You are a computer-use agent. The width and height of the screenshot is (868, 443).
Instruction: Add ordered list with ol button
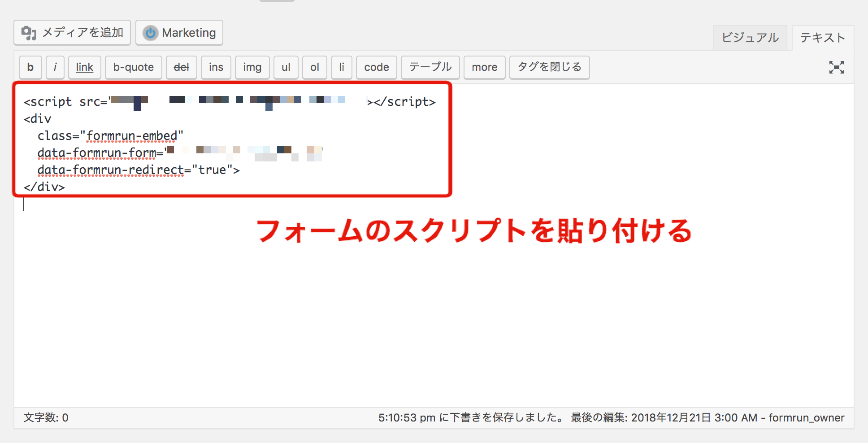(x=315, y=67)
